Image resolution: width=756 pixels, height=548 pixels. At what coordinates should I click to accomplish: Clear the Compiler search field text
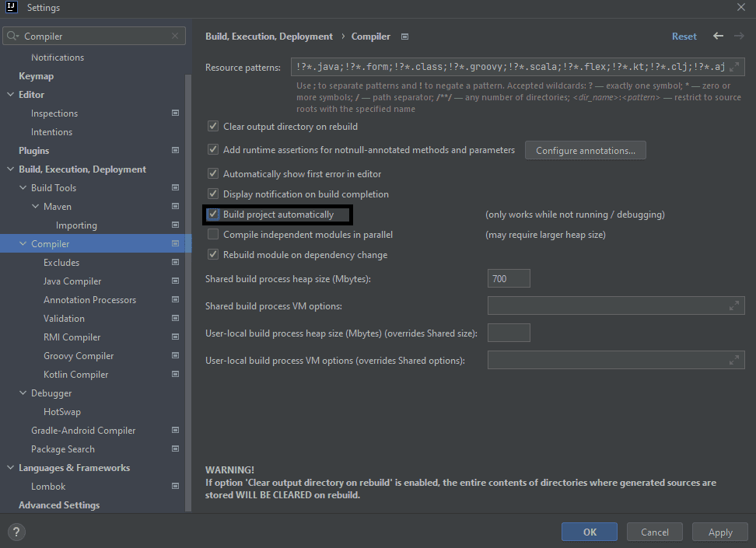174,37
